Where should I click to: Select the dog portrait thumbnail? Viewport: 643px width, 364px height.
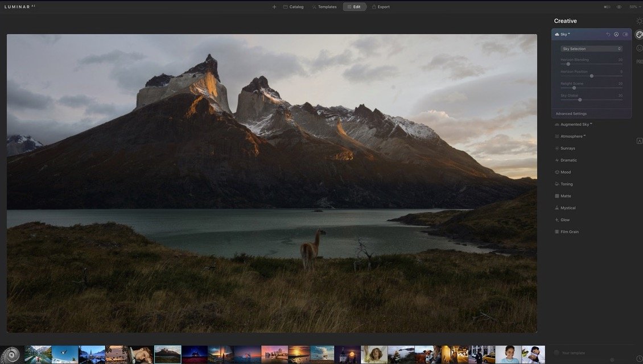[x=428, y=354]
